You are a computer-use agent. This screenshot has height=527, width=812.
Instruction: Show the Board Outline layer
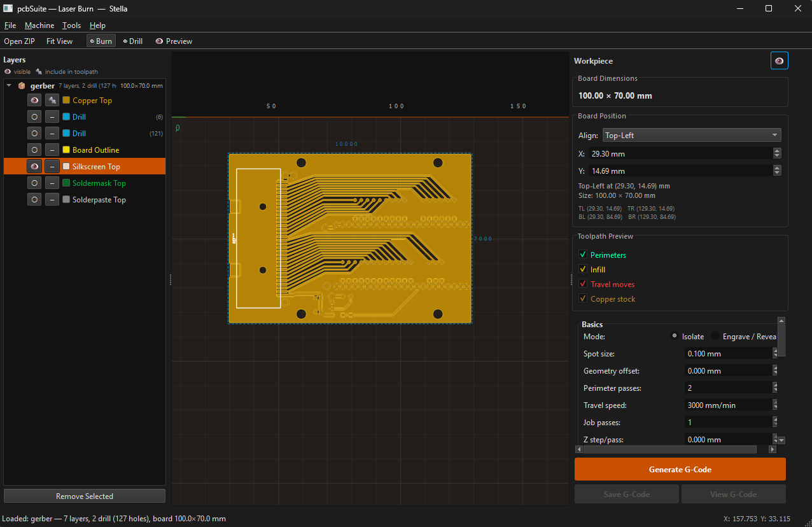[x=34, y=150]
